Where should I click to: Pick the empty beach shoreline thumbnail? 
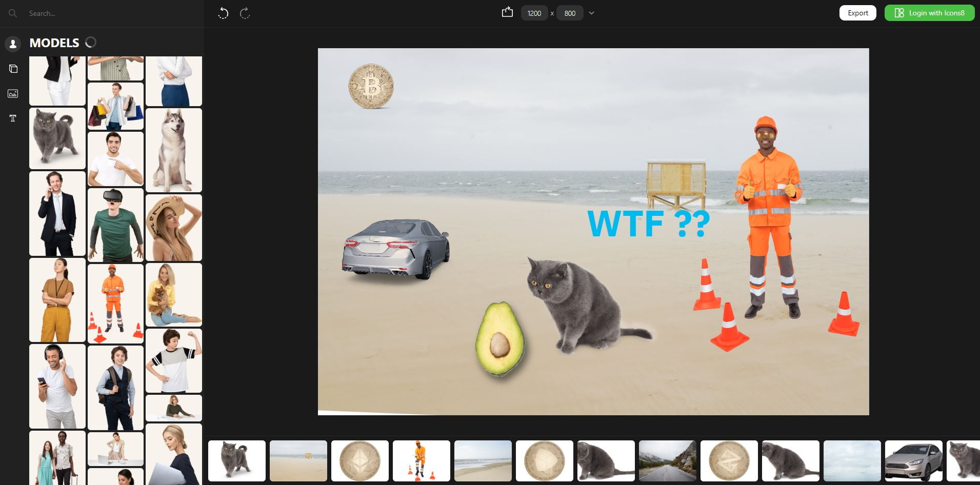(x=483, y=460)
